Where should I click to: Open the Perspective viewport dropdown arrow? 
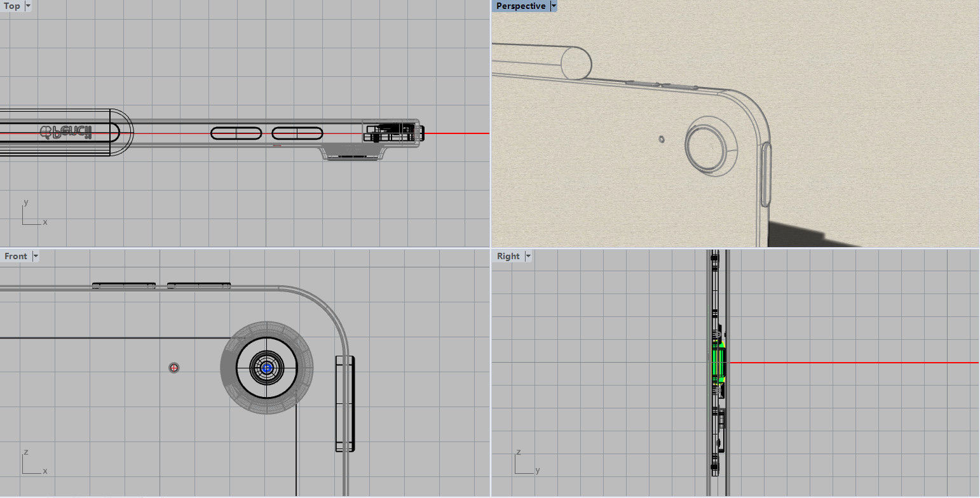point(554,6)
